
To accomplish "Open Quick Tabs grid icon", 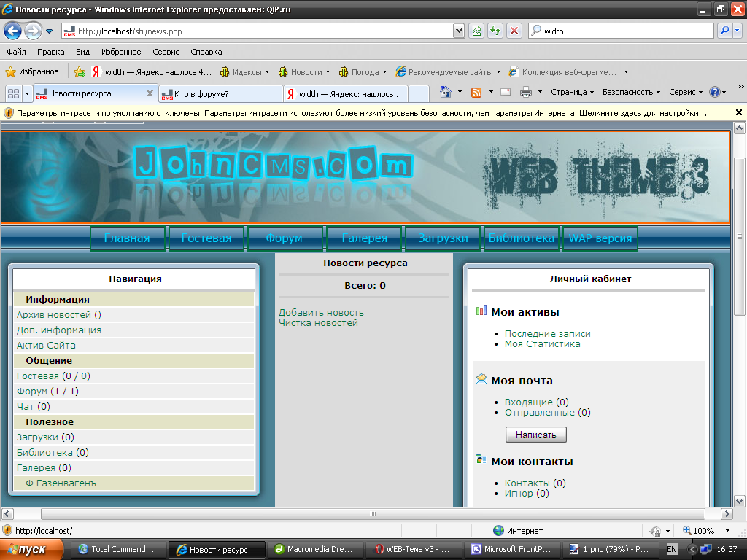I will click(x=13, y=93).
